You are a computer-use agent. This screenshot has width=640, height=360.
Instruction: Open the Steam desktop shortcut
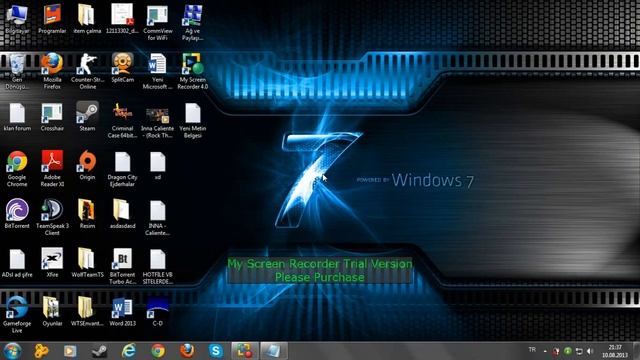[87, 117]
